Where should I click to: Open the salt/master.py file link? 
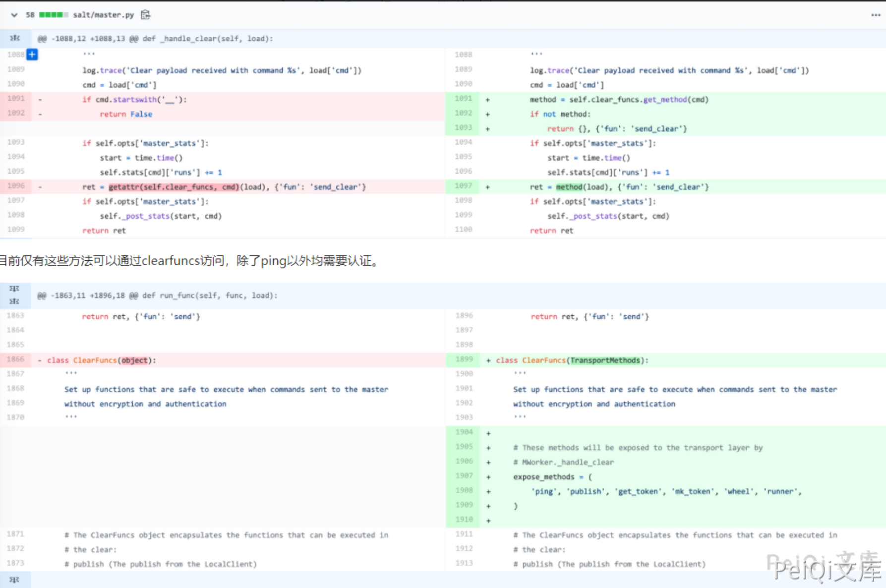(x=103, y=15)
